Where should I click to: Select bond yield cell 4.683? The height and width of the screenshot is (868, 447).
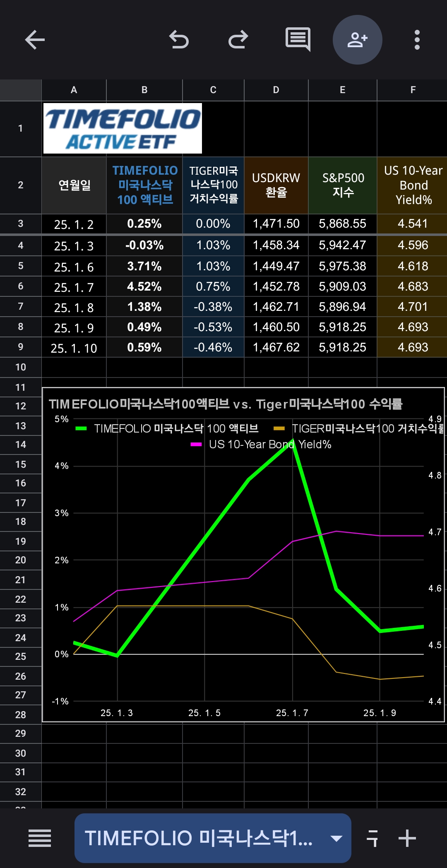pyautogui.click(x=413, y=286)
